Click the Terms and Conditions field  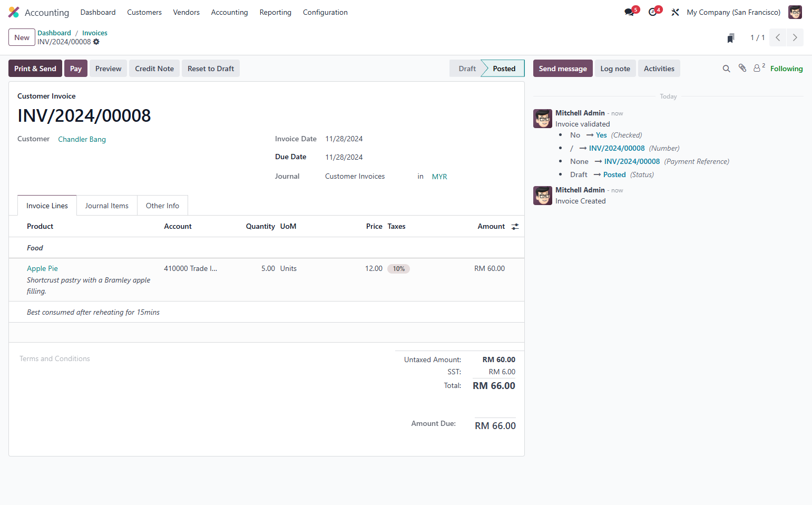55,358
